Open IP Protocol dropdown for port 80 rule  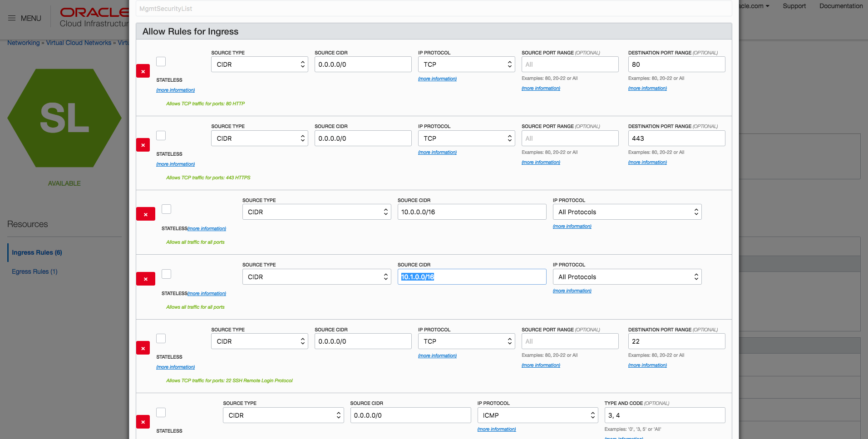click(466, 64)
